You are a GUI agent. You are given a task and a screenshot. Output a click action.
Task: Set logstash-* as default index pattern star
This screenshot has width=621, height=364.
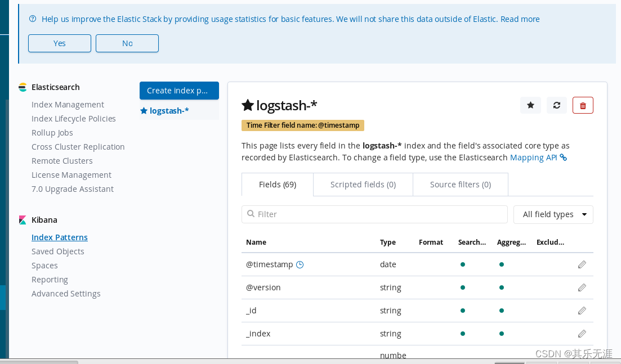click(x=530, y=105)
